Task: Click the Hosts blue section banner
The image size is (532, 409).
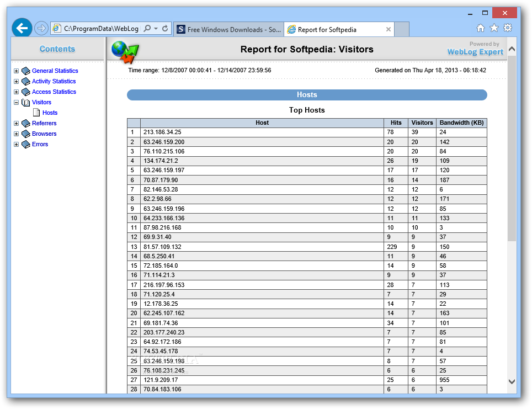Action: coord(307,95)
